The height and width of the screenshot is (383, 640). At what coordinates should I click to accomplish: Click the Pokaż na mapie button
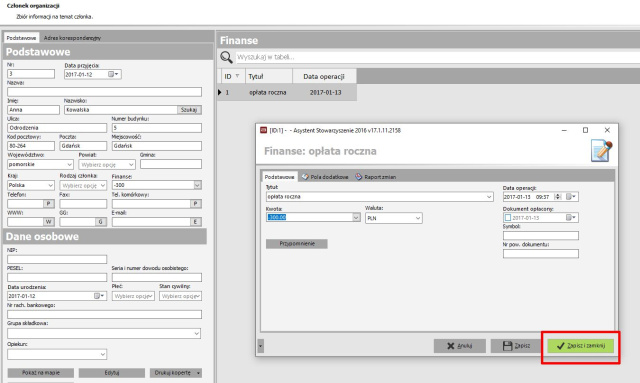point(41,373)
